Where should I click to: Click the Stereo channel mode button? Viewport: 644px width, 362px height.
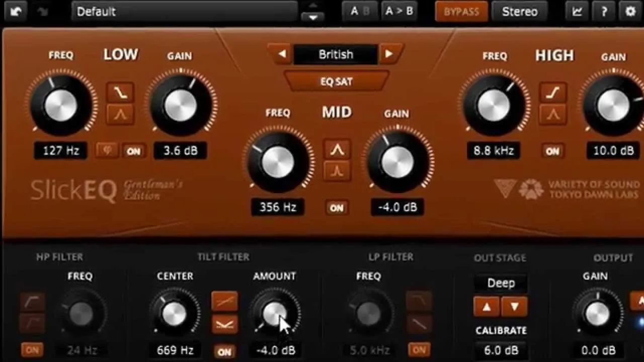[520, 11]
